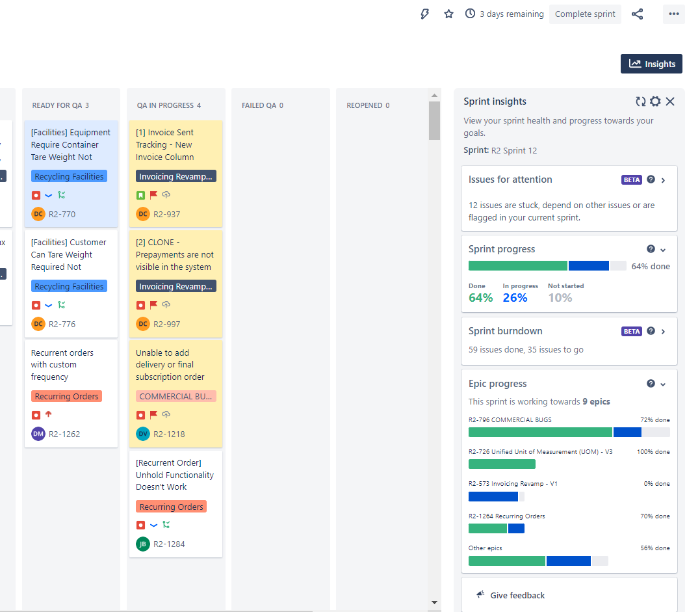Refresh Sprint insights with the refresh icon
This screenshot has width=700, height=612.
click(640, 101)
